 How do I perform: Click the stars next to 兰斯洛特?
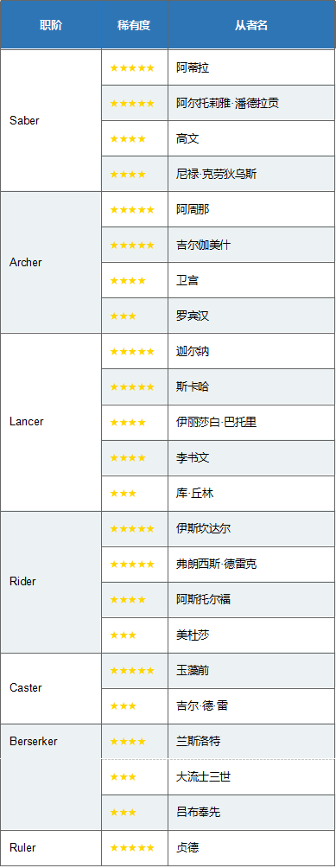[128, 742]
